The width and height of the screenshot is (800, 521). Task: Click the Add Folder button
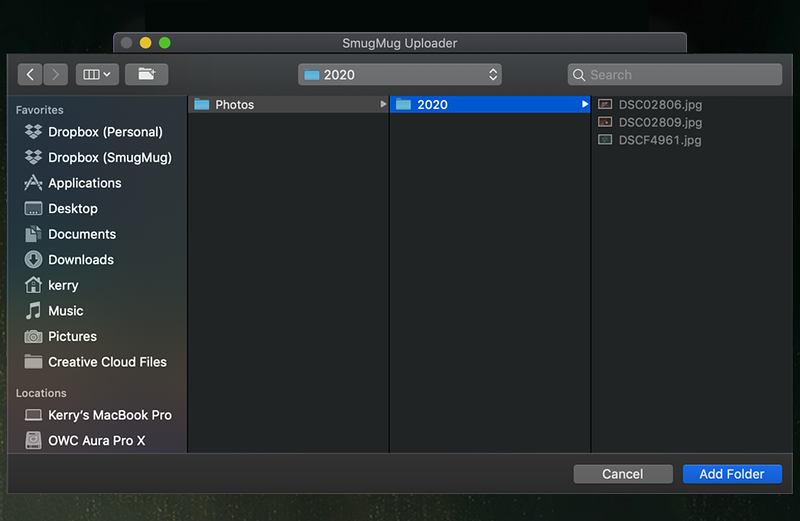[x=732, y=474]
